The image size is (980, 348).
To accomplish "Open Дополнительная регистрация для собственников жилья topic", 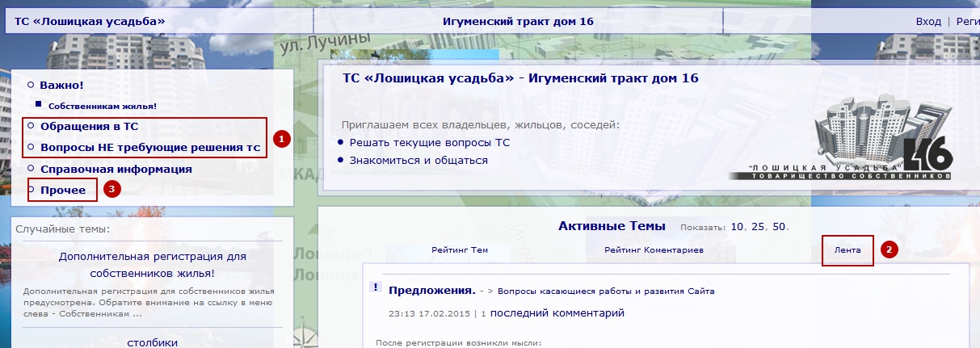I will tap(152, 265).
